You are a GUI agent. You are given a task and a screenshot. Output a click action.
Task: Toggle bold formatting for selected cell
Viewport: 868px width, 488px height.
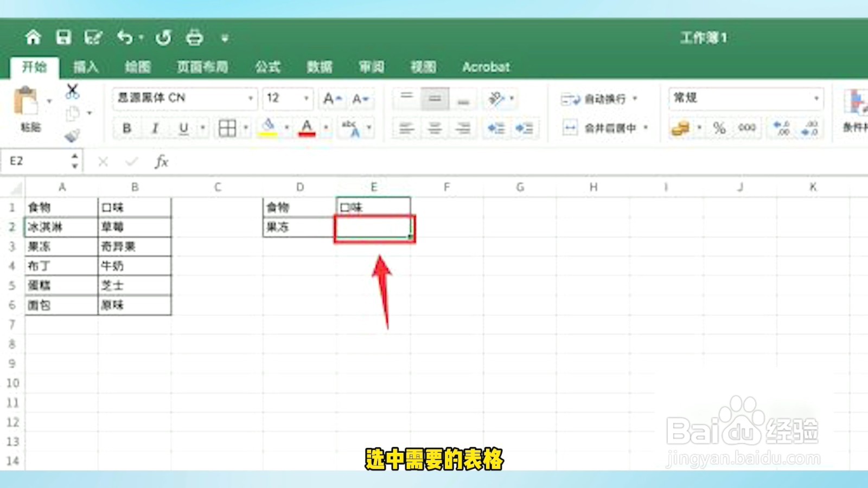click(126, 129)
